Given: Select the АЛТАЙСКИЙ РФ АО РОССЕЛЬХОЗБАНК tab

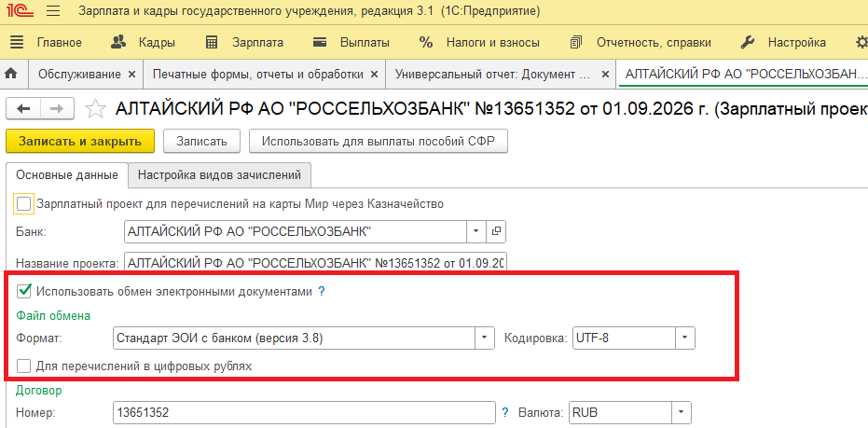Looking at the screenshot, I should point(744,75).
